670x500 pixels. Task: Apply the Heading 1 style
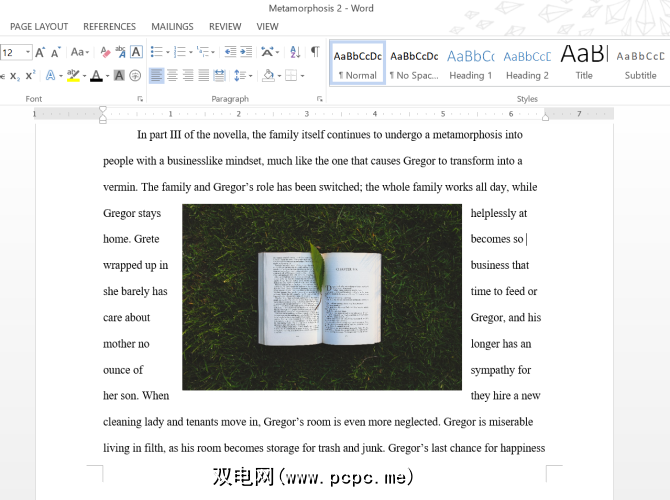[x=470, y=63]
